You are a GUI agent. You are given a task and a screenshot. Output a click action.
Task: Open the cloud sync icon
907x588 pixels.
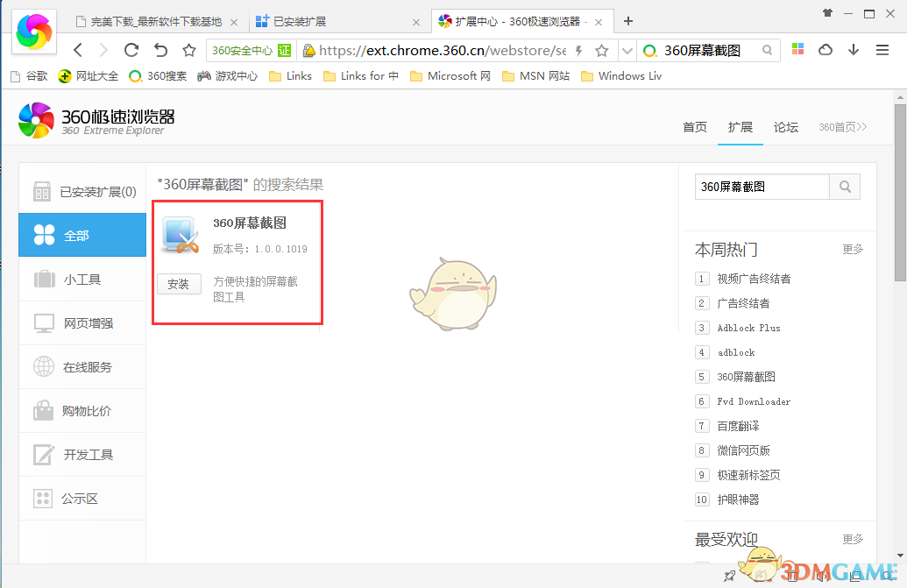826,50
